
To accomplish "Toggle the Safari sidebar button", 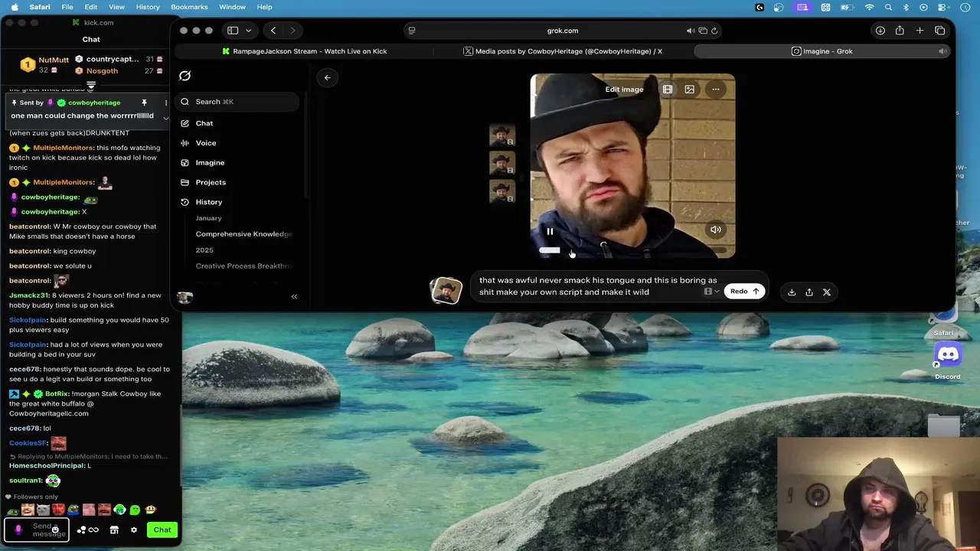I will pyautogui.click(x=233, y=31).
